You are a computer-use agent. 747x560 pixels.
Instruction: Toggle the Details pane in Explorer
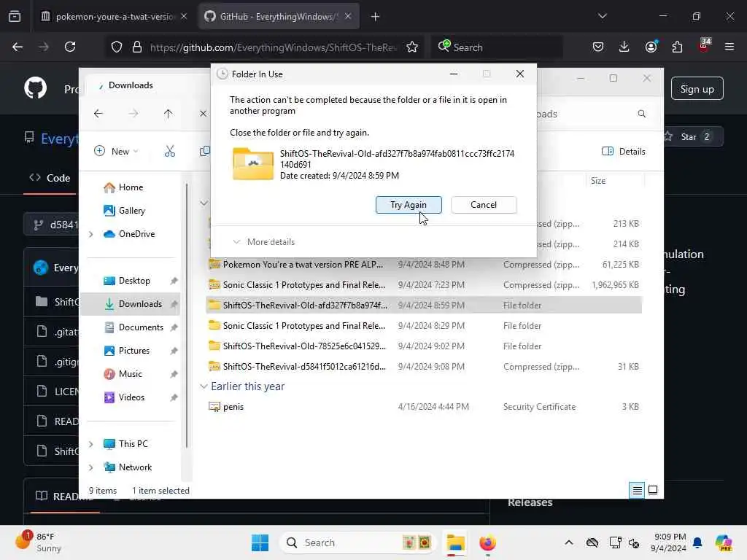[x=623, y=152]
